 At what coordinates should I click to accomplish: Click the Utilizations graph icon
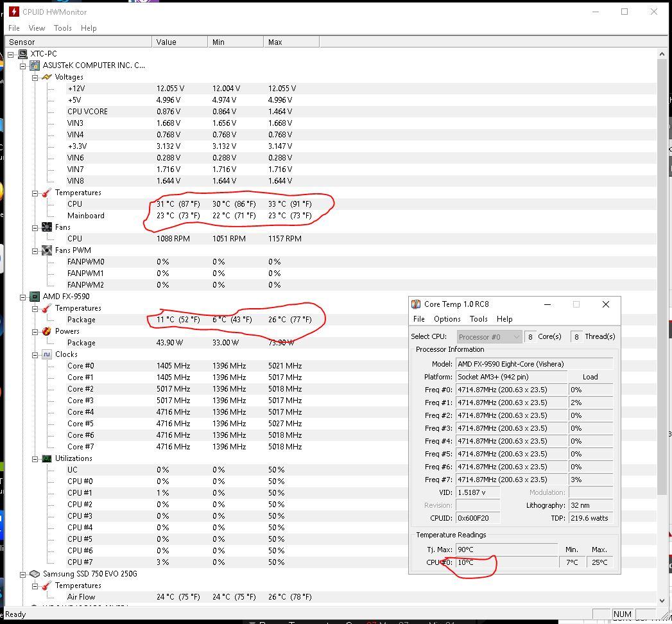(x=46, y=458)
